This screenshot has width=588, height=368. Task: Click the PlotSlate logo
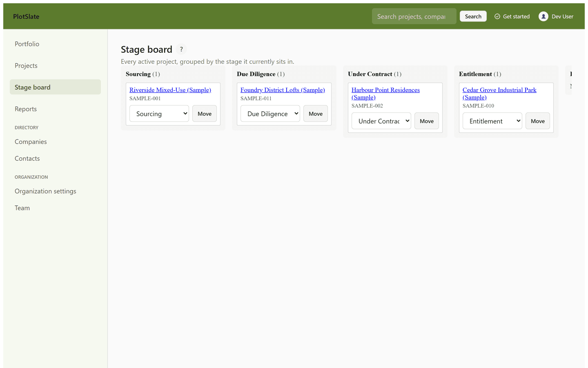(26, 16)
